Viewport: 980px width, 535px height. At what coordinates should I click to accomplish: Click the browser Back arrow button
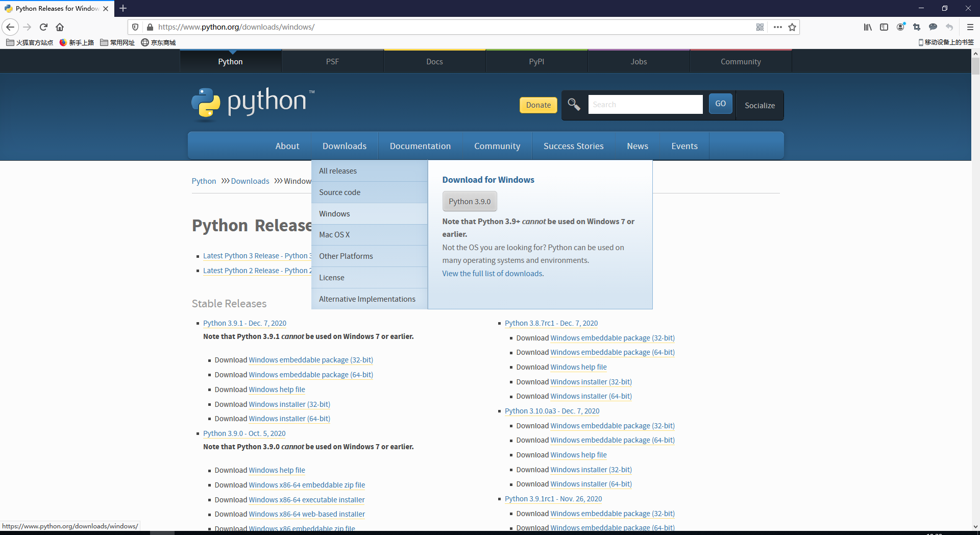10,27
